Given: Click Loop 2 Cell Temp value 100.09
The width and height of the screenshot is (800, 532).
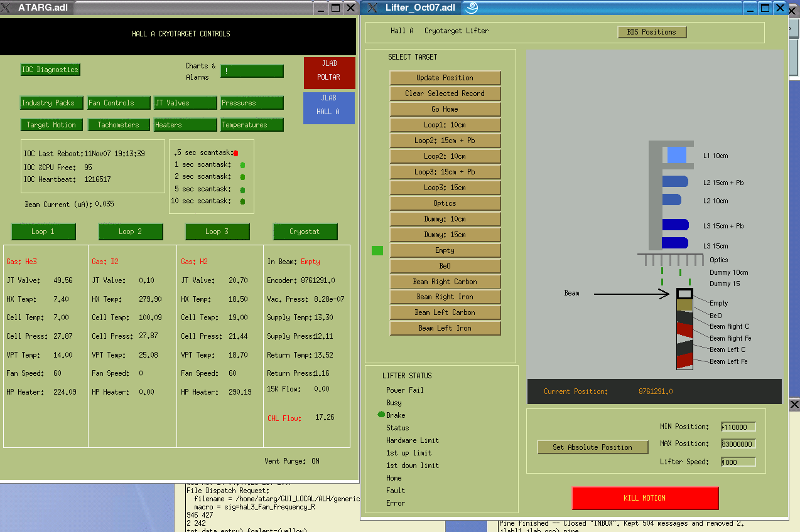Looking at the screenshot, I should (151, 317).
